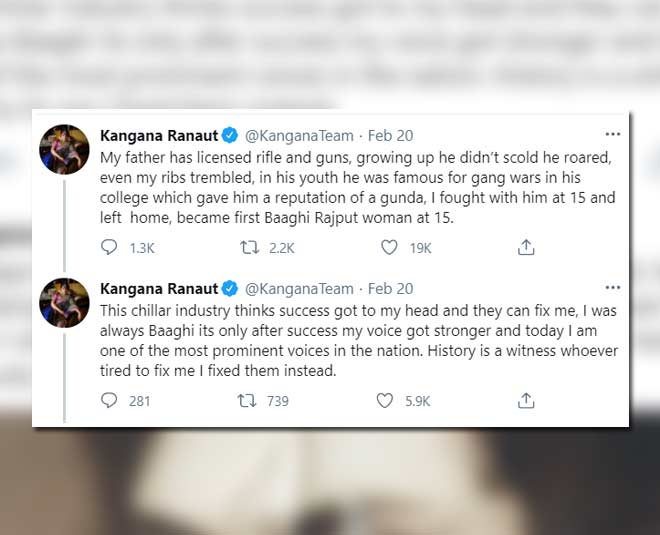The width and height of the screenshot is (660, 535).
Task: Like the second tweet with 5.9K likes
Action: (x=385, y=401)
